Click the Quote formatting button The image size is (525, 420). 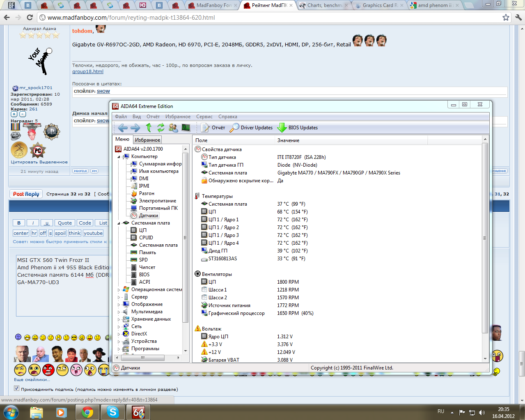pyautogui.click(x=65, y=223)
